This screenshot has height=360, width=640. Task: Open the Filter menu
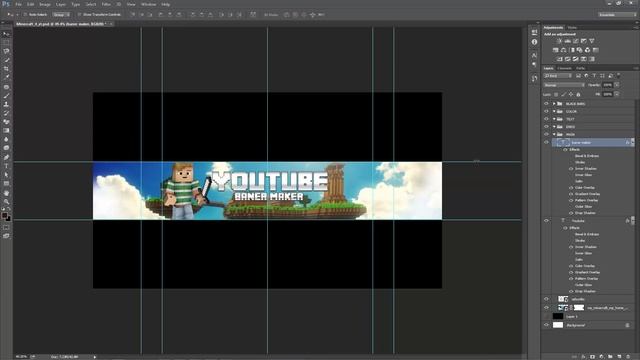coord(106,4)
